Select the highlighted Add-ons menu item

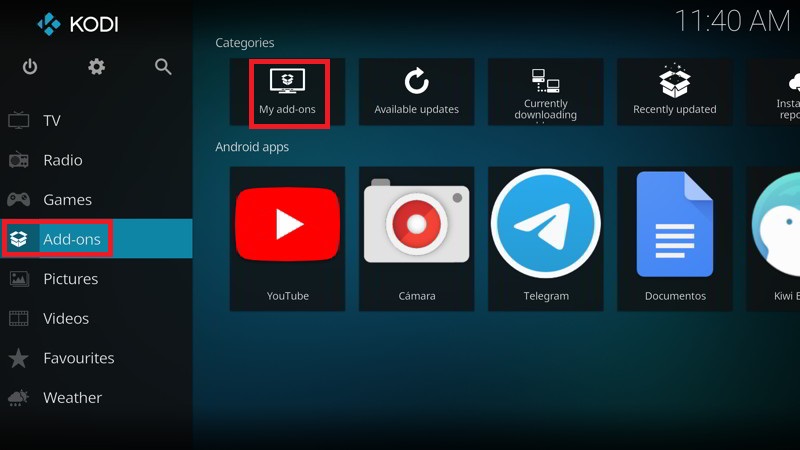(x=70, y=239)
